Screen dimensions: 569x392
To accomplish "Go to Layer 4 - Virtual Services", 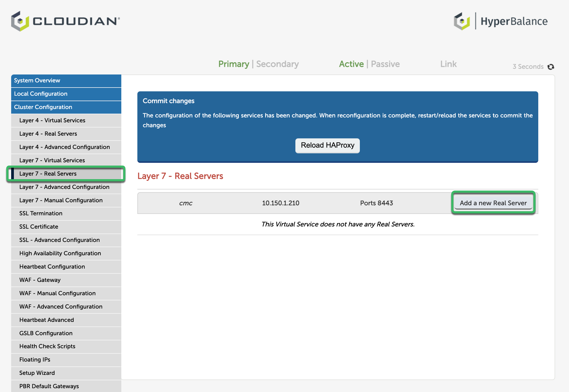I will (66, 120).
